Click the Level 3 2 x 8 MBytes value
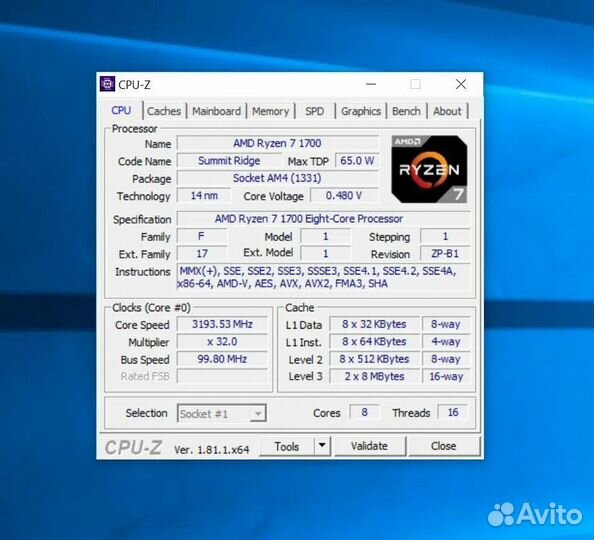 pos(374,376)
